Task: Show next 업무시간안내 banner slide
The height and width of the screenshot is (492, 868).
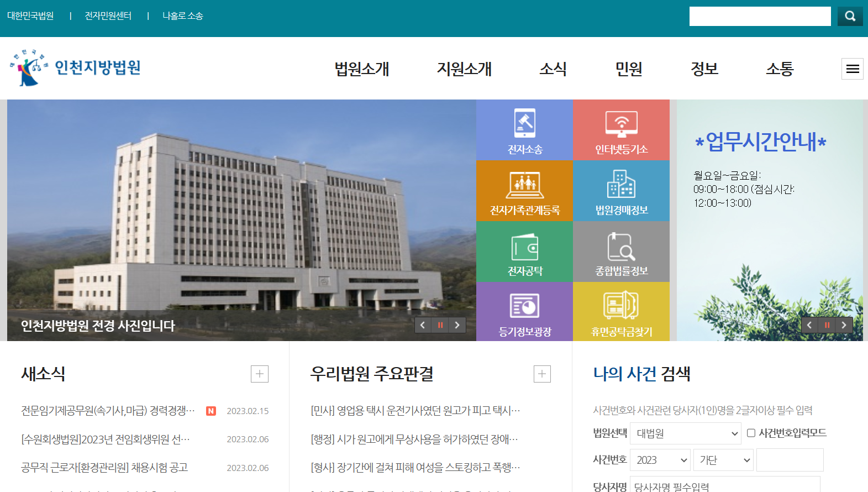Action: 844,325
